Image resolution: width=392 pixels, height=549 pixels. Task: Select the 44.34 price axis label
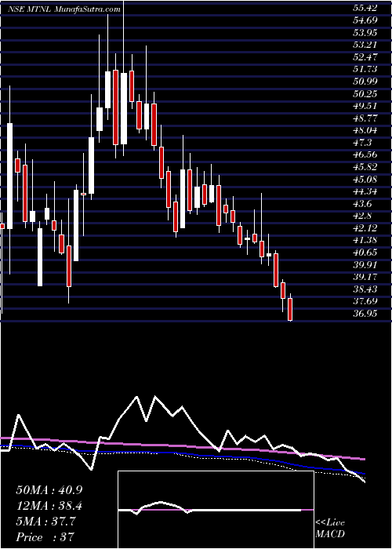(x=365, y=192)
